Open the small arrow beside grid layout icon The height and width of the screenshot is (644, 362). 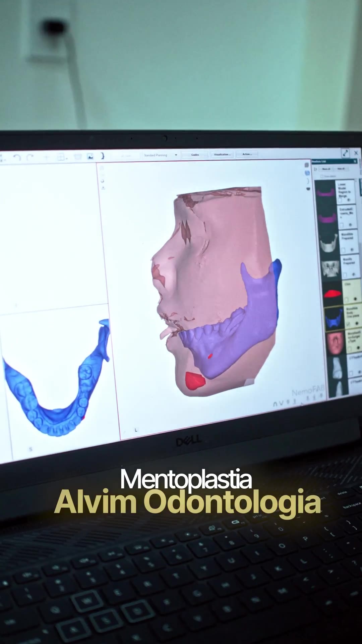click(x=67, y=158)
